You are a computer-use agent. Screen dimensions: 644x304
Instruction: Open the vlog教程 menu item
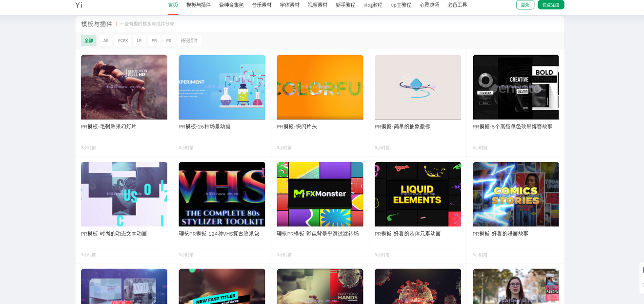[x=373, y=5]
